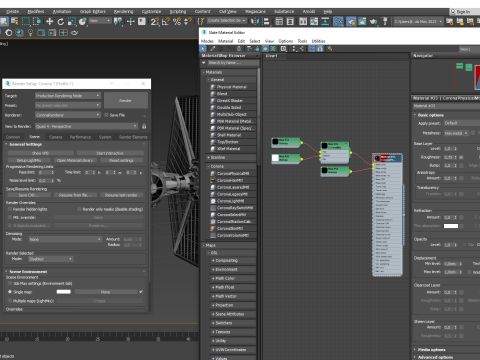Click the Reset settings button
Image resolution: width=480 pixels, height=360 pixels.
121,160
